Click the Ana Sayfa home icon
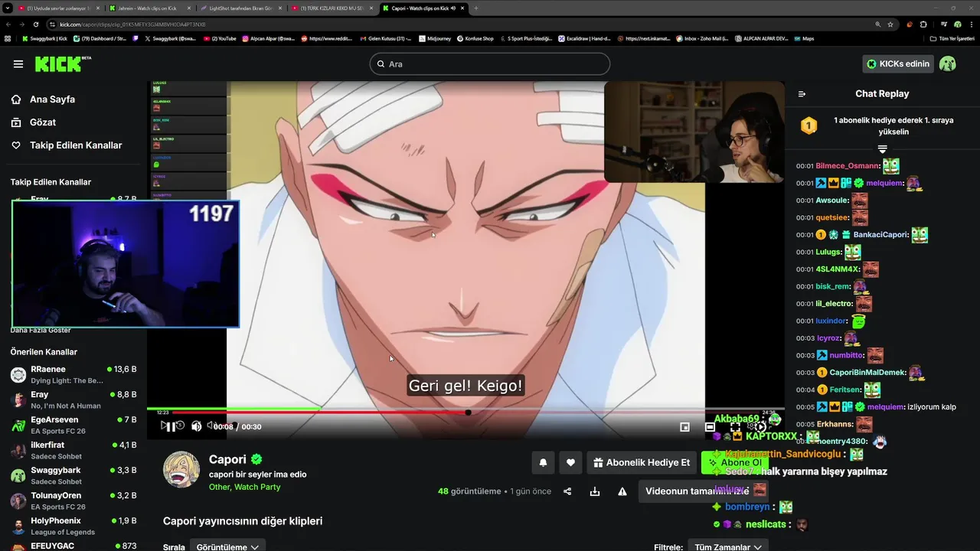This screenshot has height=551, width=980. (x=16, y=99)
